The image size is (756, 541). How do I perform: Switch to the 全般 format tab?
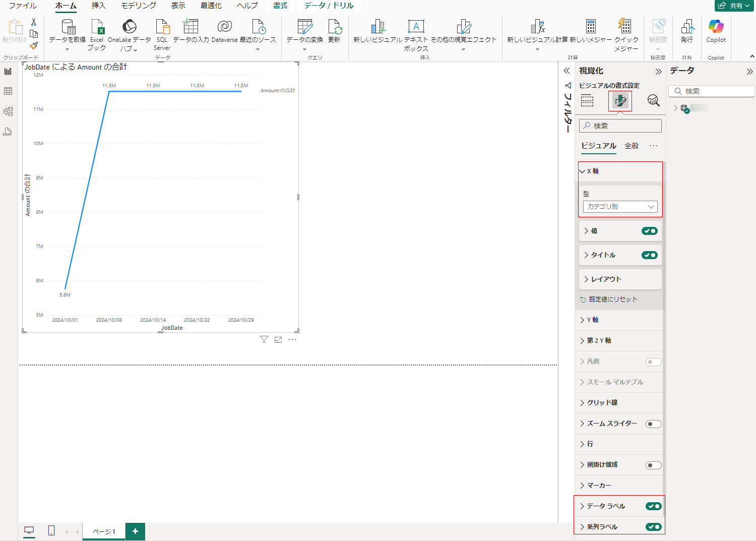pos(631,146)
